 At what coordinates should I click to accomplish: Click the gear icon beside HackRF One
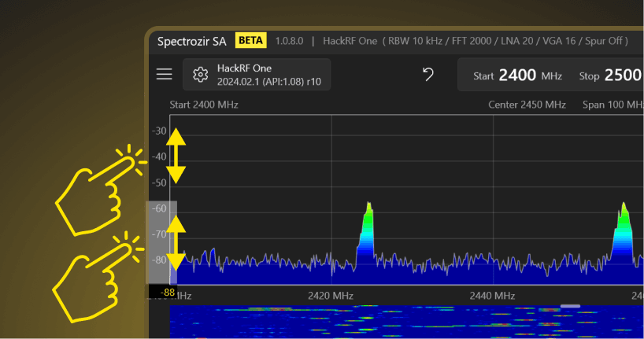point(200,75)
